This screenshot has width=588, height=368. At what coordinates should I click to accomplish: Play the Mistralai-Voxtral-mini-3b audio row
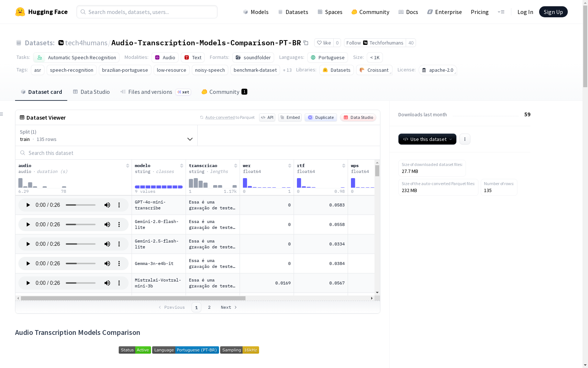coord(28,283)
